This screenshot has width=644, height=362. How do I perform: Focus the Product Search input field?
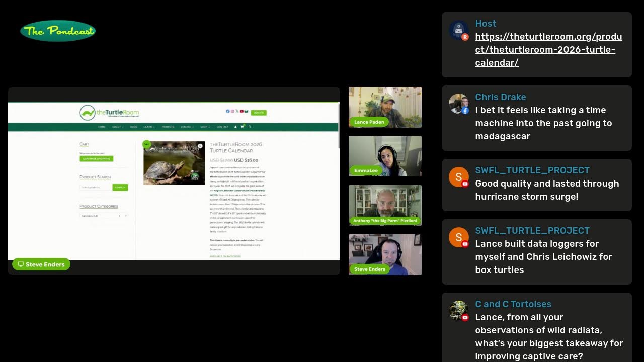pyautogui.click(x=96, y=188)
